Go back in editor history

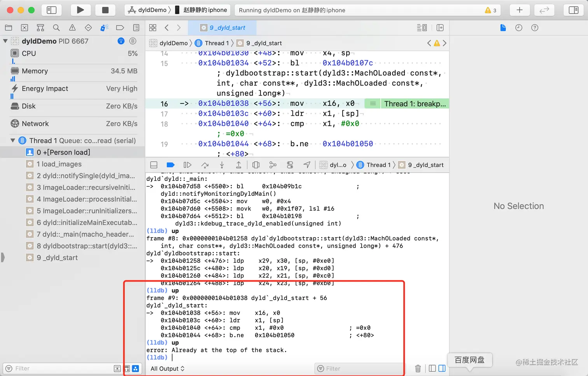coord(167,28)
